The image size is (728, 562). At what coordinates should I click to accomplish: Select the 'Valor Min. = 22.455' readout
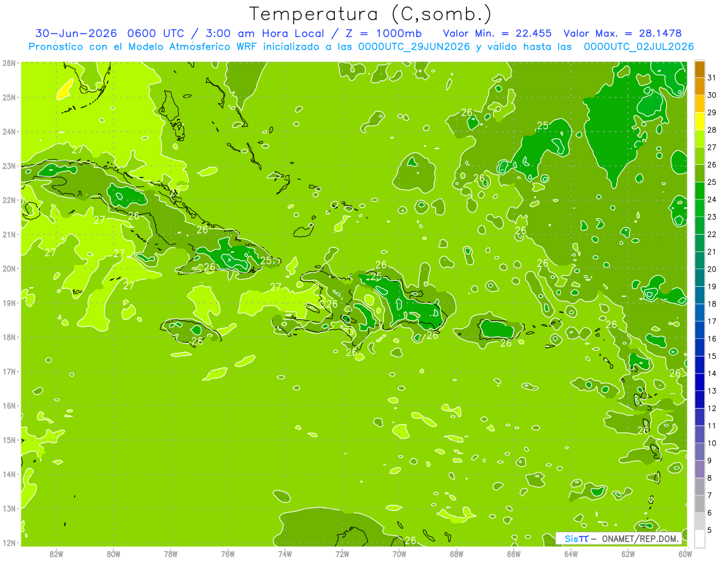click(x=497, y=33)
